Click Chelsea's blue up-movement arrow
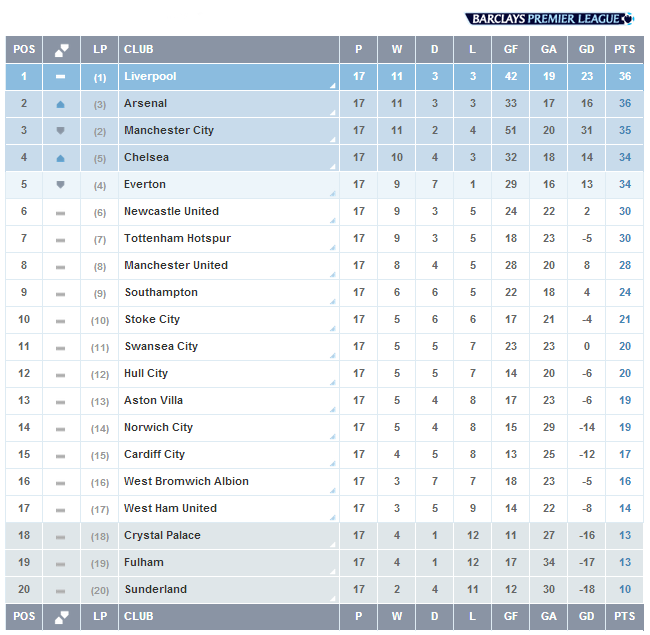The width and height of the screenshot is (650, 635). (61, 158)
